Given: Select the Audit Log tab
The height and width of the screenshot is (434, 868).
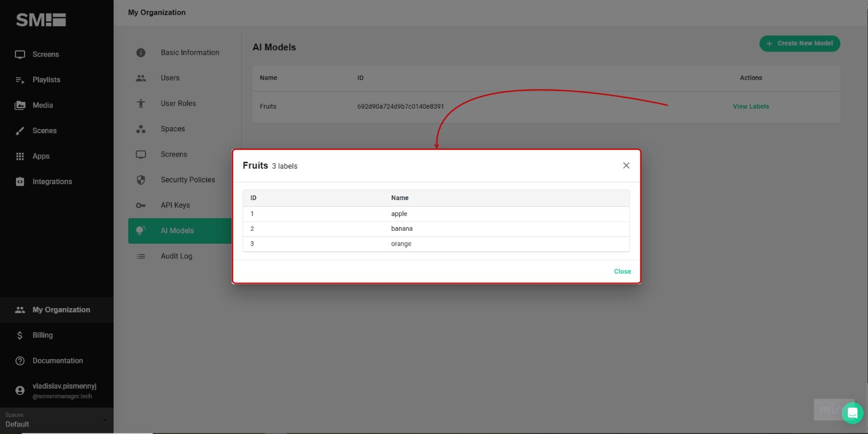Looking at the screenshot, I should (176, 257).
